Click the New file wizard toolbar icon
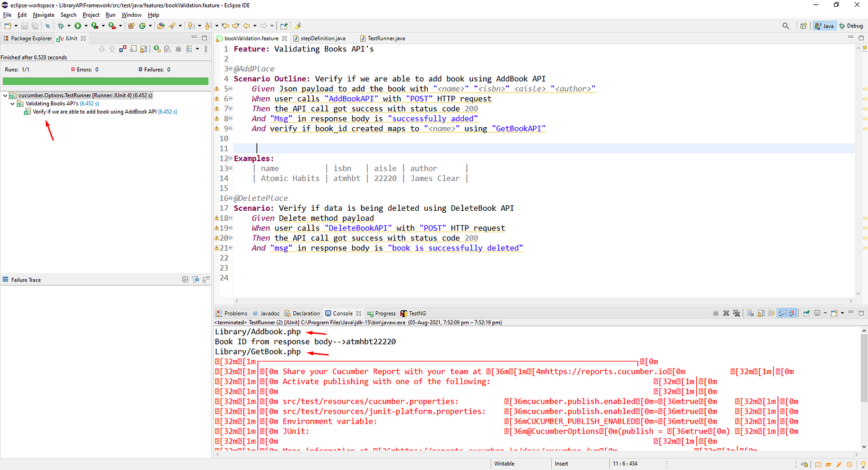This screenshot has width=868, height=470. (x=8, y=26)
